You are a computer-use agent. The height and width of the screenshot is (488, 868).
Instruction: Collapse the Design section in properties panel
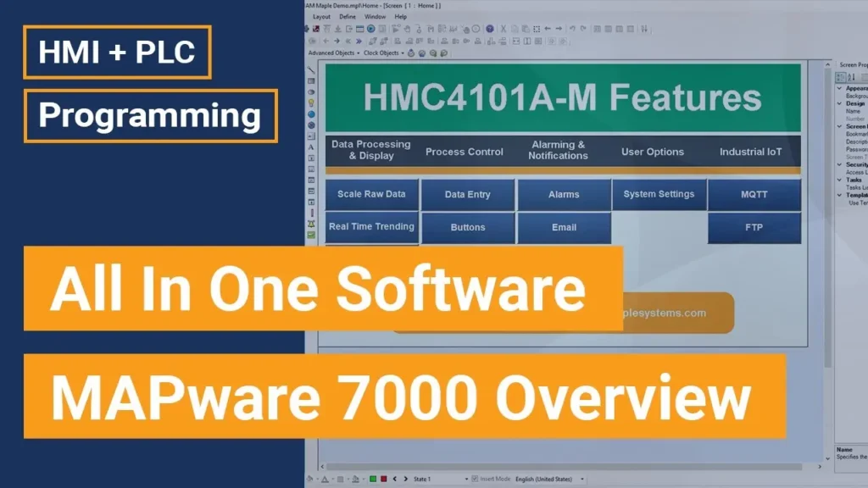(839, 104)
